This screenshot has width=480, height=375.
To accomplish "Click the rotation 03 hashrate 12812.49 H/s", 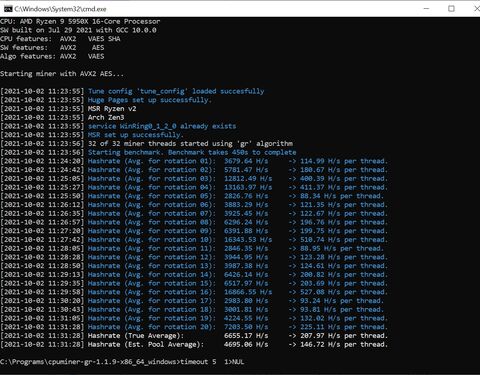I will point(248,178).
